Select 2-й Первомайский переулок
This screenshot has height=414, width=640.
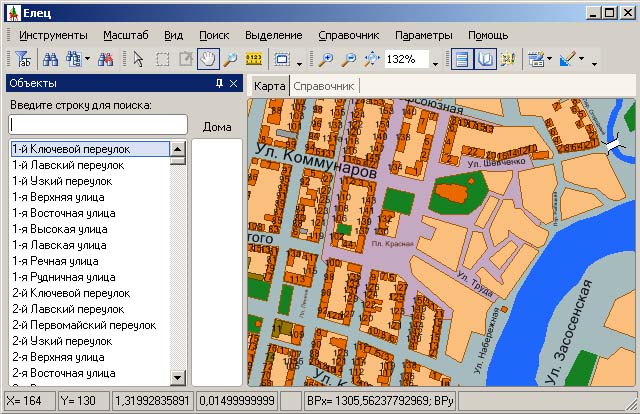tap(90, 325)
